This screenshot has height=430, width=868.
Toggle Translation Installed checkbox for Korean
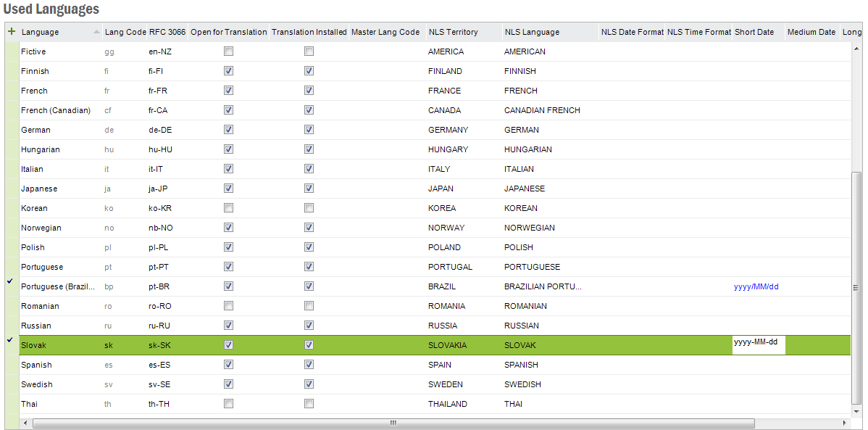[x=309, y=208]
